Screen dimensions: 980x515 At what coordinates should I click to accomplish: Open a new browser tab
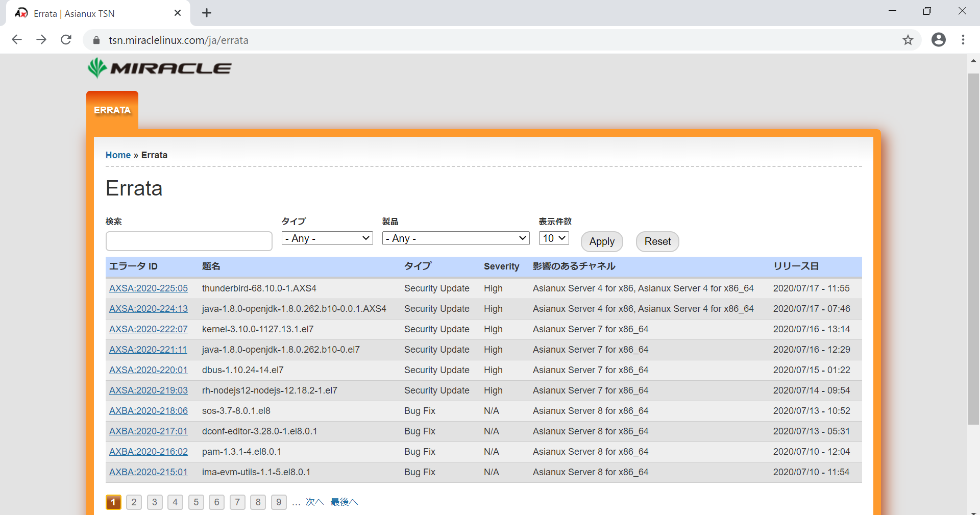207,13
